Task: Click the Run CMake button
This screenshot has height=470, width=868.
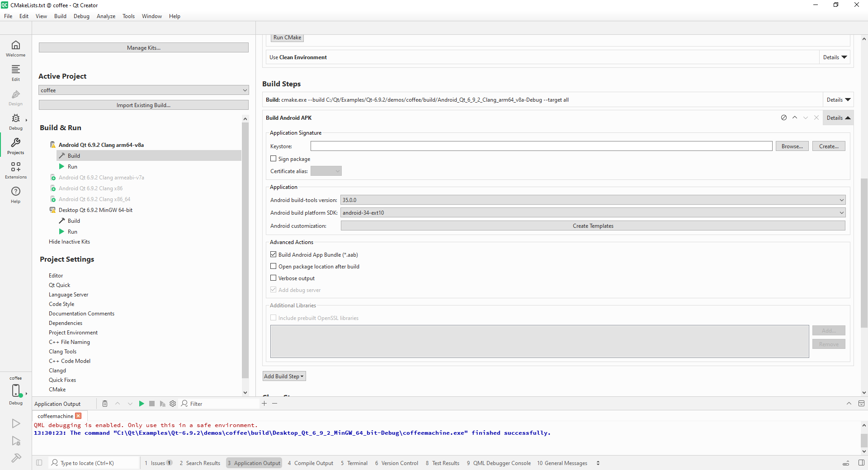Action: 287,38
